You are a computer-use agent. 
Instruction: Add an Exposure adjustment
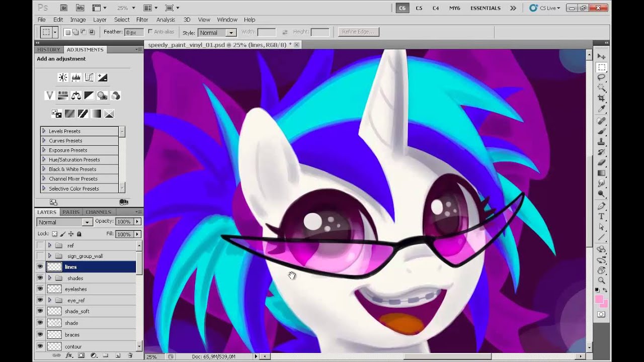tap(102, 77)
